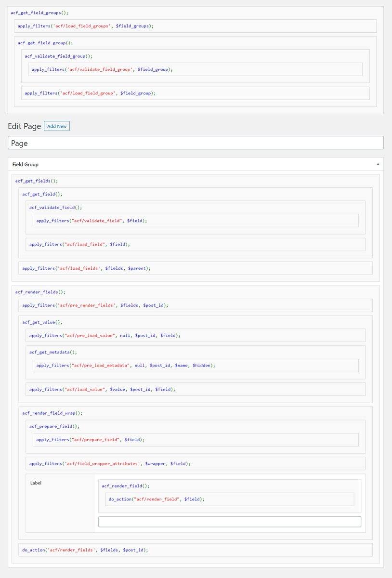Screen dimensions: 392x578
Task: Click acf_get_fields(); text
Action: coord(37,181)
